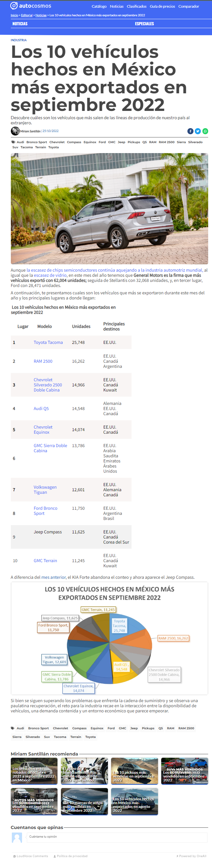212x868 pixels.
Task: Focus the Cuéntame tu opinión comment field
Action: pyautogui.click(x=117, y=837)
